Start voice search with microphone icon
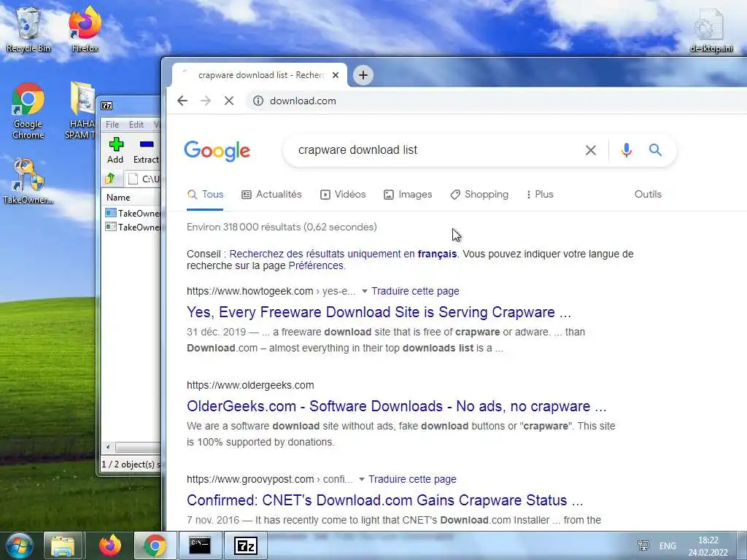 pos(627,150)
